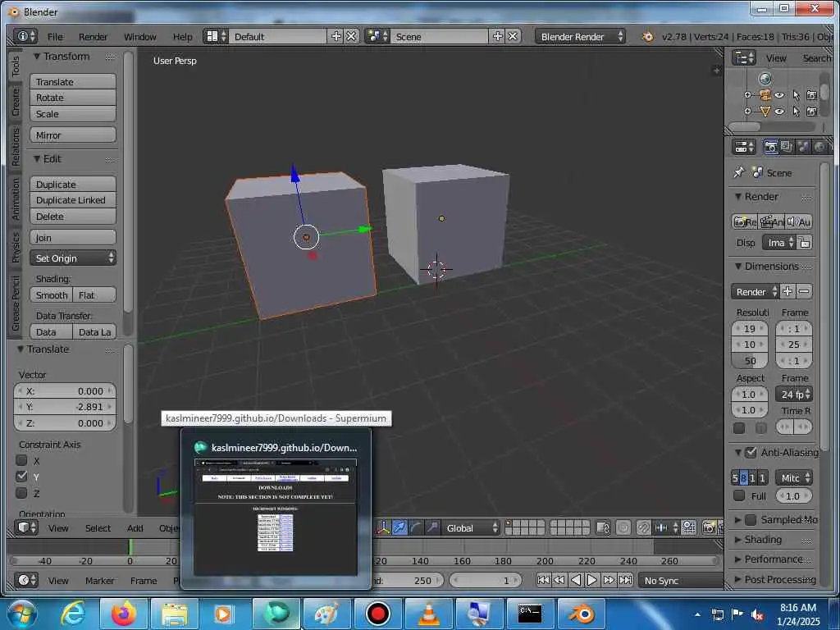
Task: Select the World item in the outliner
Action: 765,79
